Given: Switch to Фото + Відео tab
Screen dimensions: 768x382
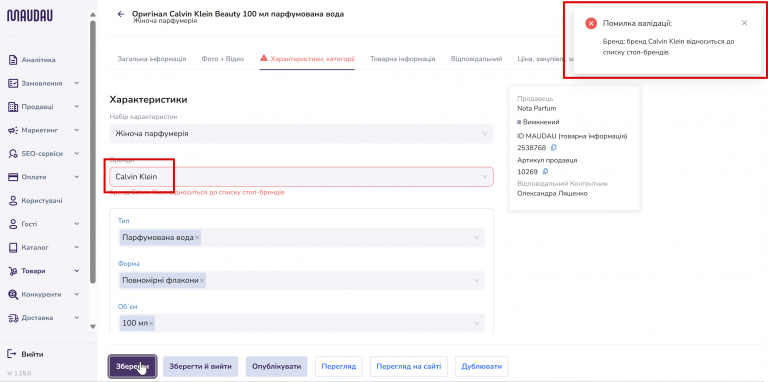Looking at the screenshot, I should point(222,59).
